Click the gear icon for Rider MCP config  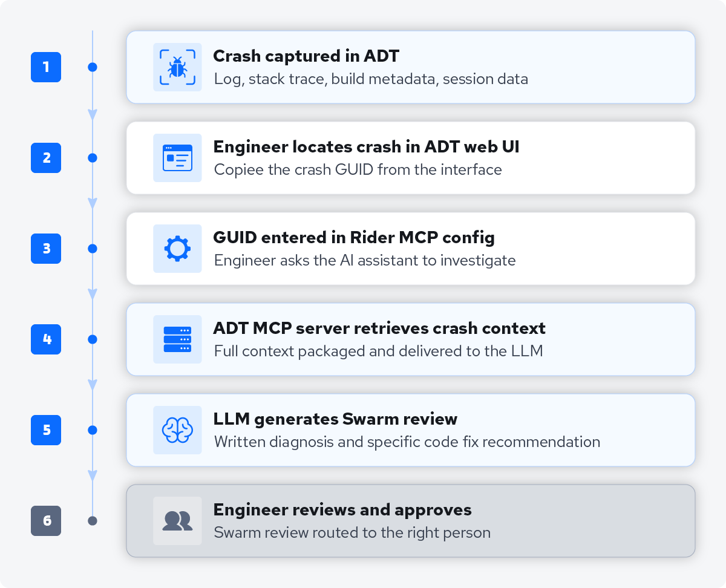[177, 249]
